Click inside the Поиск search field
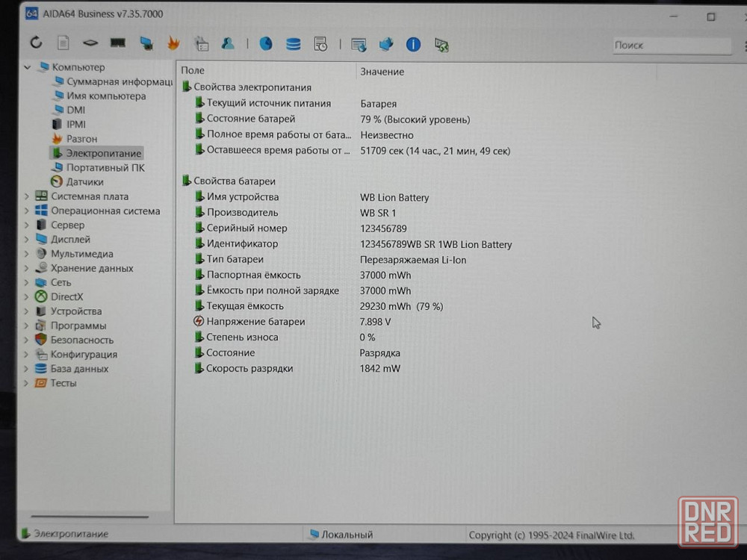The height and width of the screenshot is (560, 747). pyautogui.click(x=672, y=46)
